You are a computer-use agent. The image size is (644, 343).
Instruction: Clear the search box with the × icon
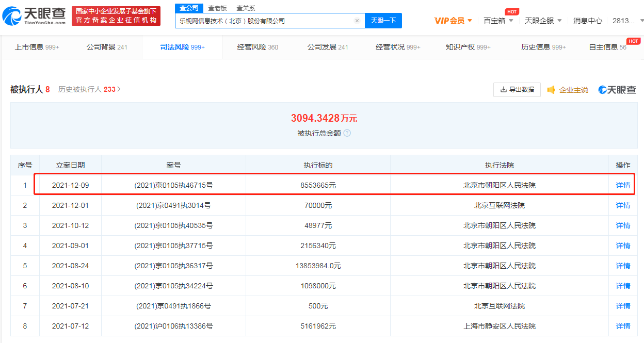click(x=357, y=20)
